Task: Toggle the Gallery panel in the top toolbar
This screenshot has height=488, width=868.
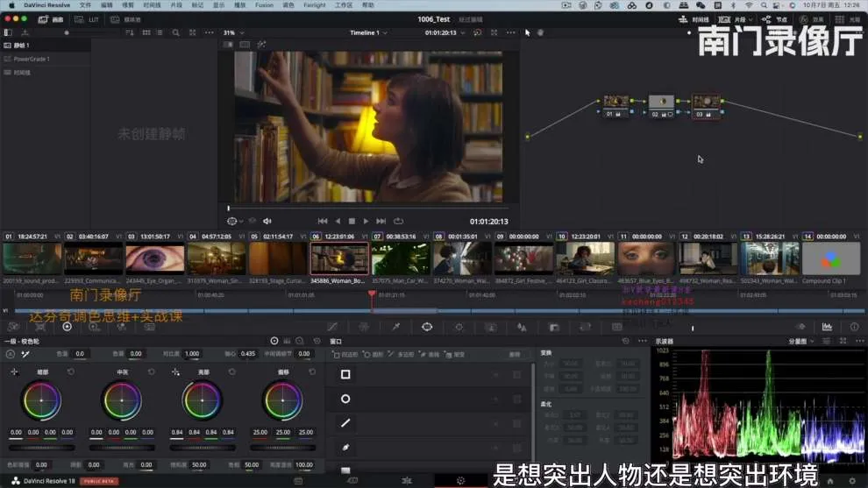Action: pyautogui.click(x=51, y=19)
